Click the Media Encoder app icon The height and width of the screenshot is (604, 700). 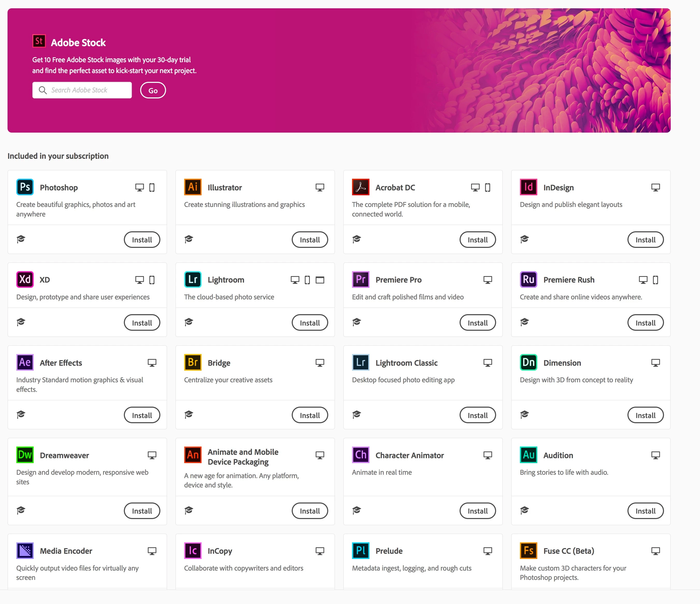point(25,551)
